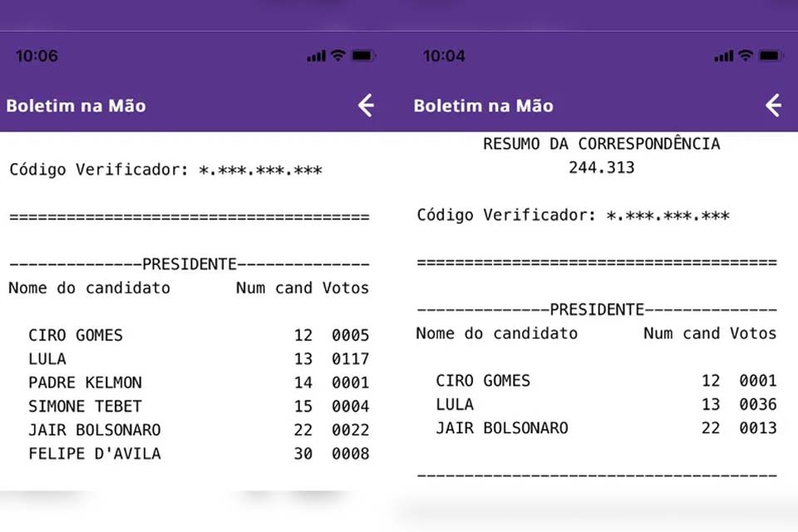Tap the signal bars on the 10:06 screen
The width and height of the screenshot is (798, 532).
click(316, 57)
